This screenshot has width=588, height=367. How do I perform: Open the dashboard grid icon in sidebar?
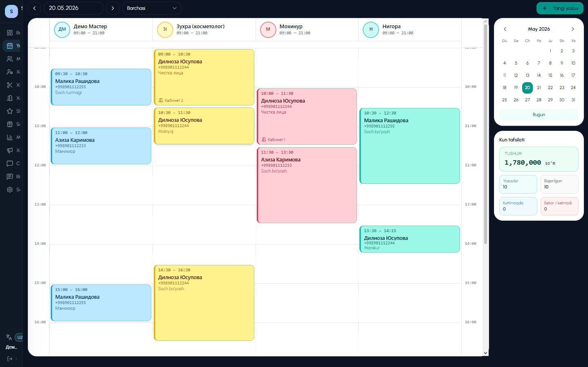[x=10, y=33]
